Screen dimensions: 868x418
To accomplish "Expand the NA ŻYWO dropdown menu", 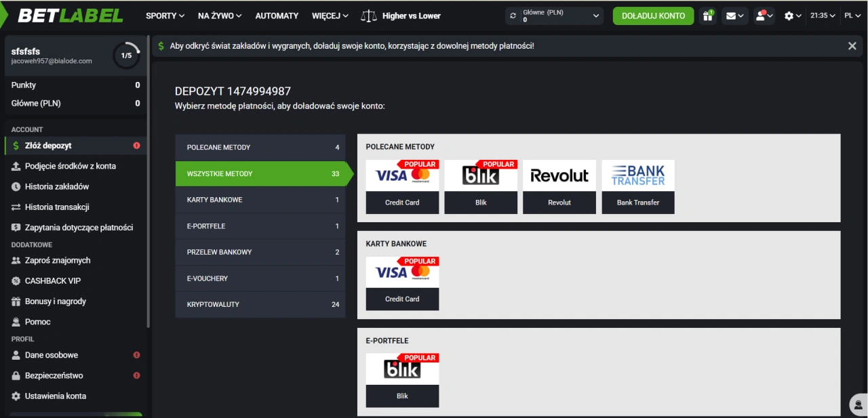I will click(x=219, y=16).
